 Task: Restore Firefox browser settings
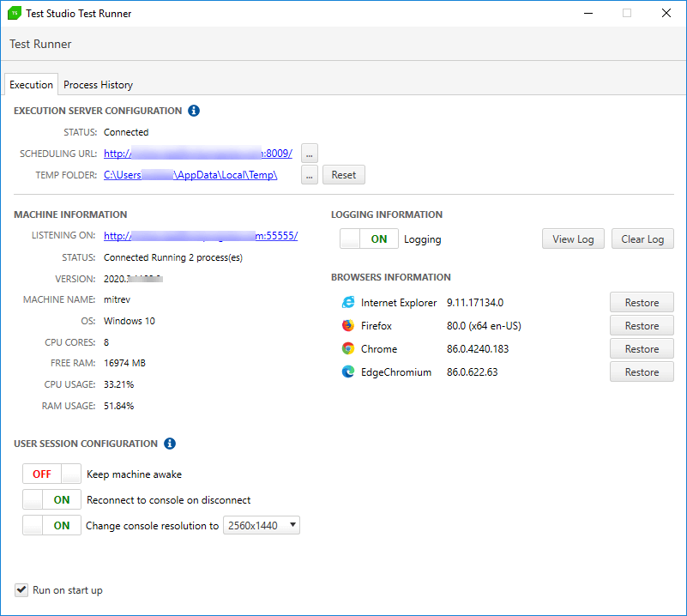[642, 325]
